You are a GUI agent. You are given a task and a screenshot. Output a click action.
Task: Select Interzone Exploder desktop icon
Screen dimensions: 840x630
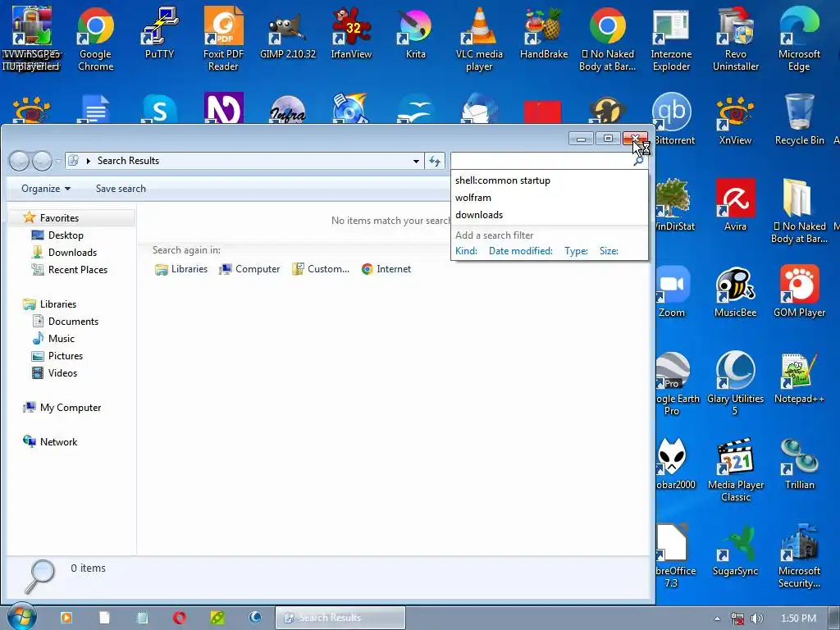coord(671,39)
